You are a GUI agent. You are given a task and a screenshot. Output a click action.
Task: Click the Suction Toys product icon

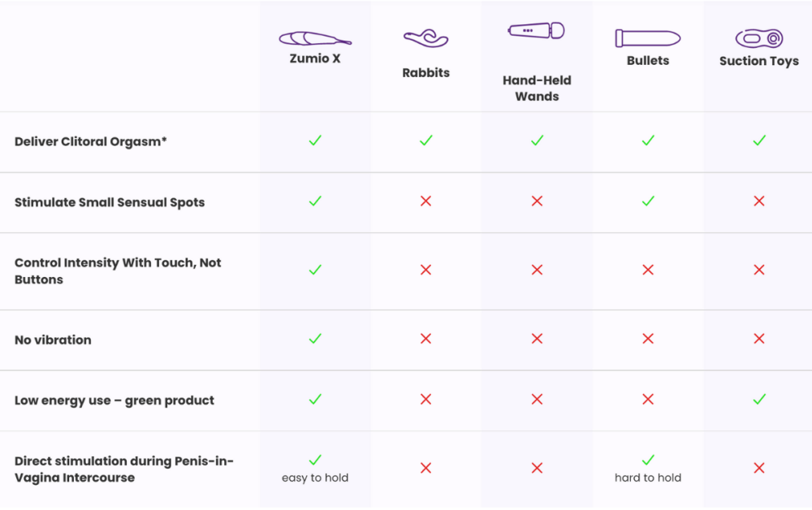758,38
